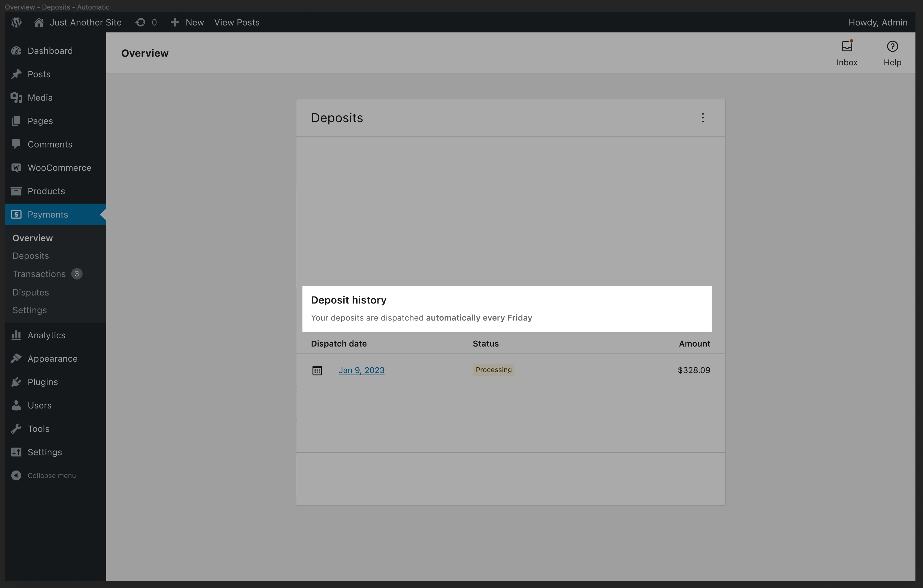This screenshot has height=588, width=923.
Task: Open the Transactions submenu item
Action: pos(39,273)
